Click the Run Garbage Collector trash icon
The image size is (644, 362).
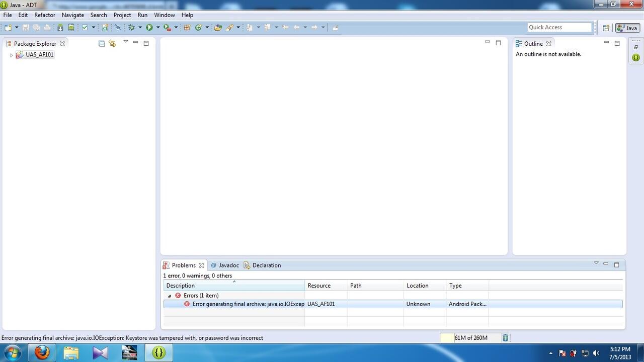click(505, 338)
